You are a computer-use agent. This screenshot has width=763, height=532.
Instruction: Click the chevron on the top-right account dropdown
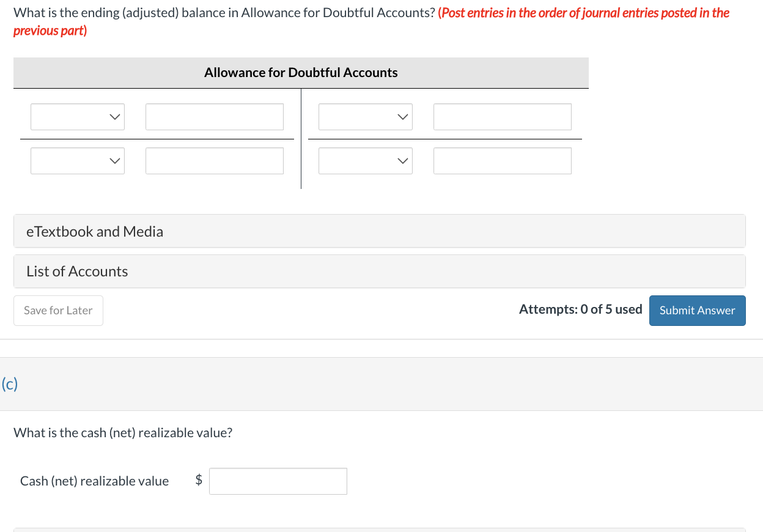404,116
